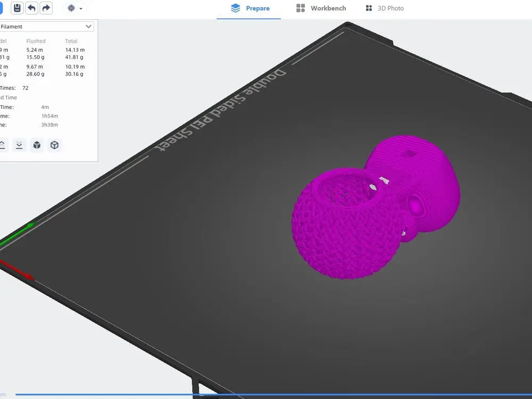Click the flushed value "9.67 m"
Viewport: 532px width, 399px height.
click(x=35, y=67)
